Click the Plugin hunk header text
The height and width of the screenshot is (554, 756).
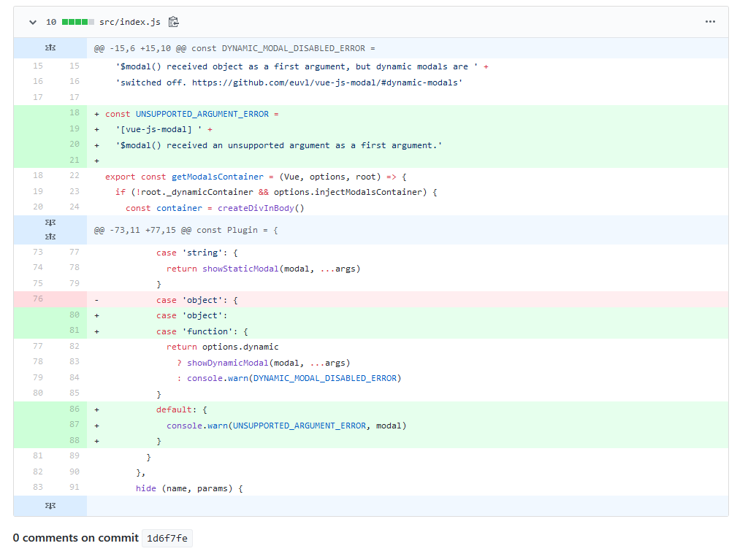tap(186, 230)
